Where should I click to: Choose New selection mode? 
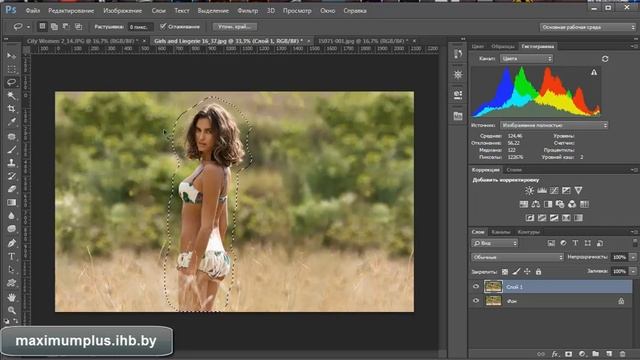pos(42,27)
